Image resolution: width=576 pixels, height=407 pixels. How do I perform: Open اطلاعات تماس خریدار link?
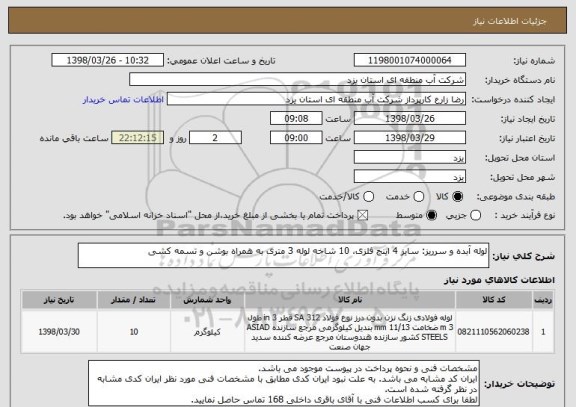[123, 100]
